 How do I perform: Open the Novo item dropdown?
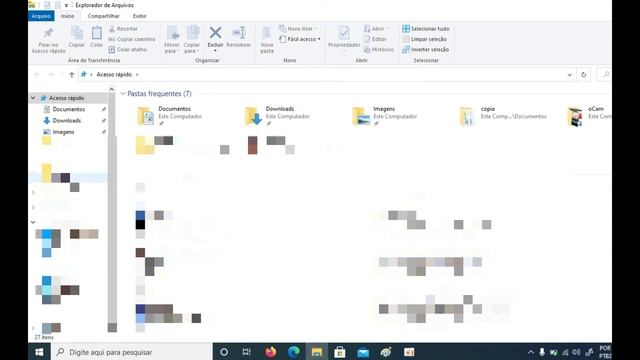point(298,29)
